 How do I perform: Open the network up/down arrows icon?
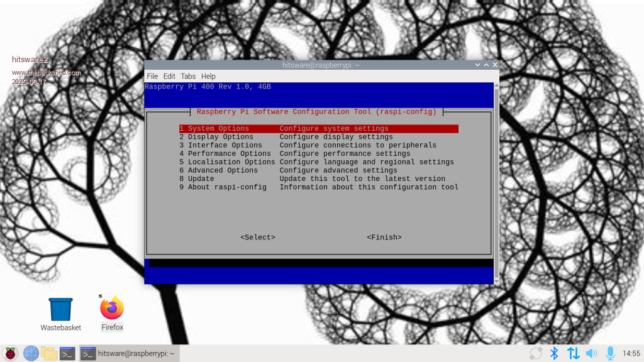[573, 353]
